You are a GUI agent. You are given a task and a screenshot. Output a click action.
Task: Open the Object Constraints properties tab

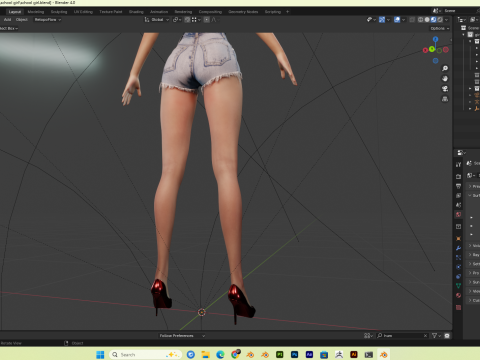458,276
